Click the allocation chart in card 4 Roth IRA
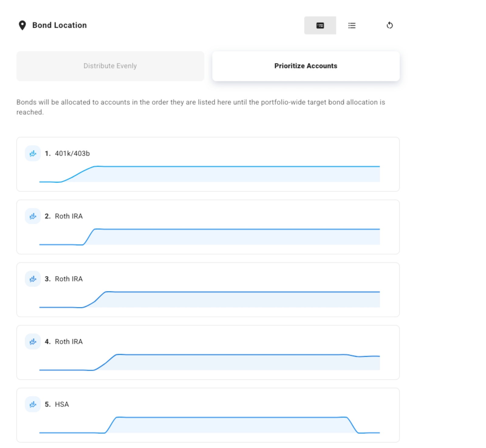 point(210,362)
